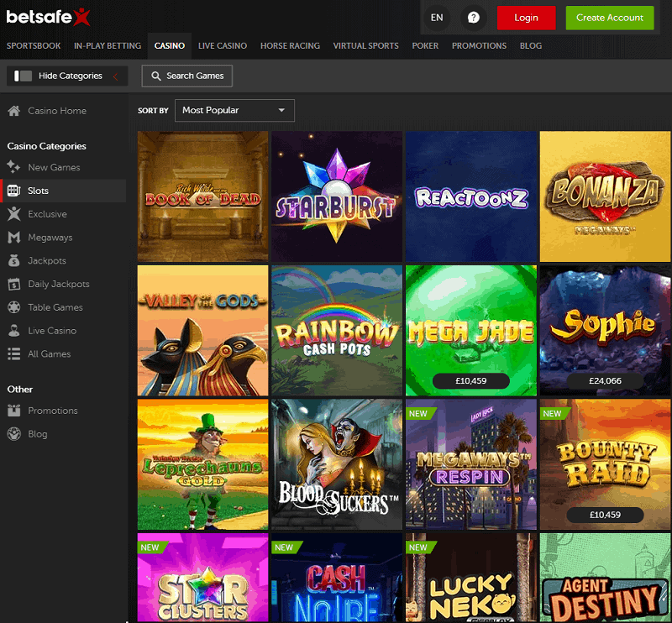Select Exclusive category in the sidebar
The height and width of the screenshot is (623, 672).
(x=47, y=214)
